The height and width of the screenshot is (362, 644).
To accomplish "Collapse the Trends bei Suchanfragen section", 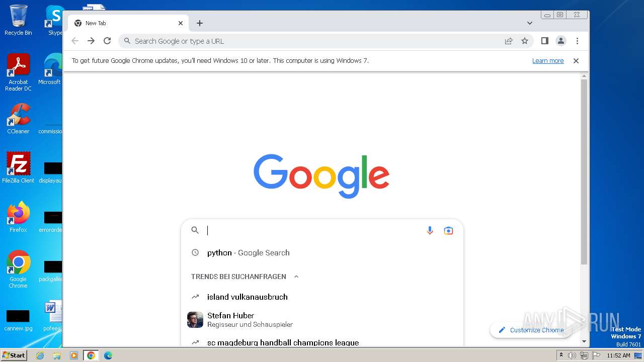I will [x=296, y=277].
